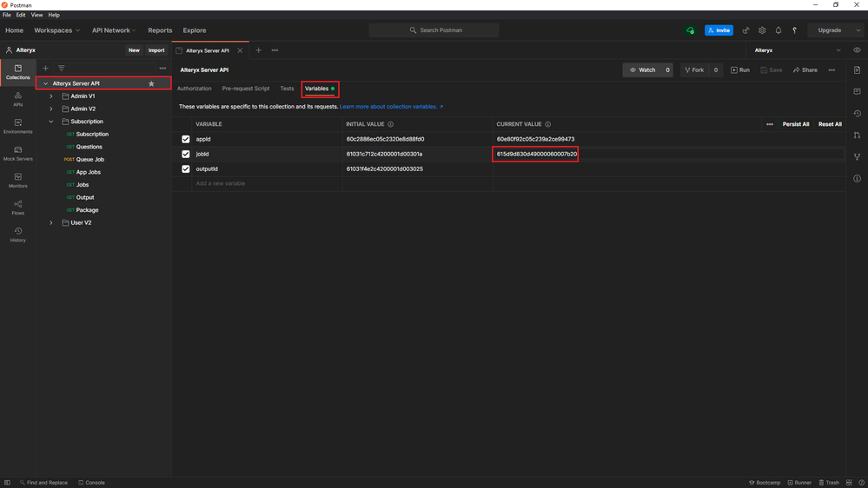Image resolution: width=868 pixels, height=488 pixels.
Task: Open the notifications bell icon
Action: point(779,30)
